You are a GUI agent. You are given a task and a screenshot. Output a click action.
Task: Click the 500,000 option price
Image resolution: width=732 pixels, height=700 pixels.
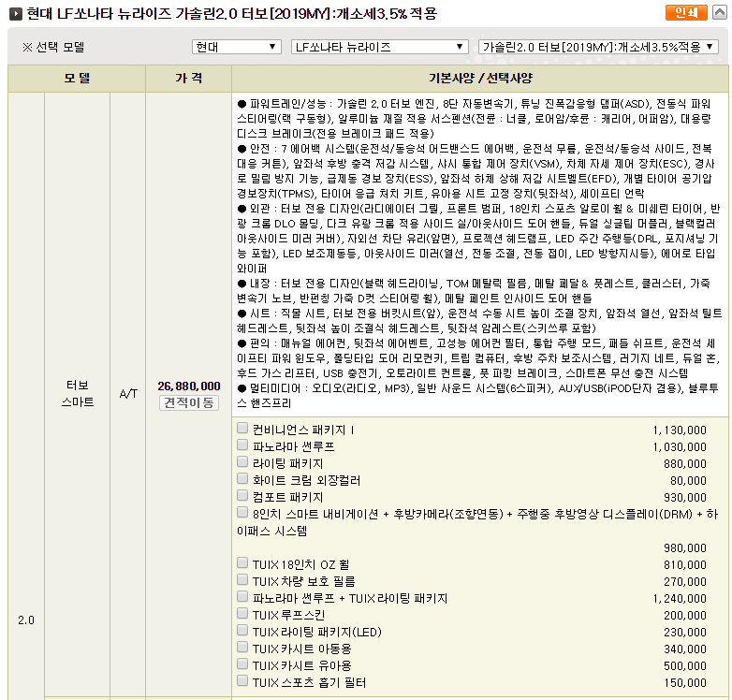(685, 665)
